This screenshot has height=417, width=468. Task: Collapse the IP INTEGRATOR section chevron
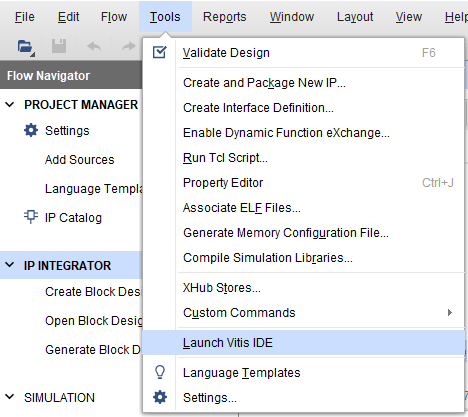pos(10,265)
